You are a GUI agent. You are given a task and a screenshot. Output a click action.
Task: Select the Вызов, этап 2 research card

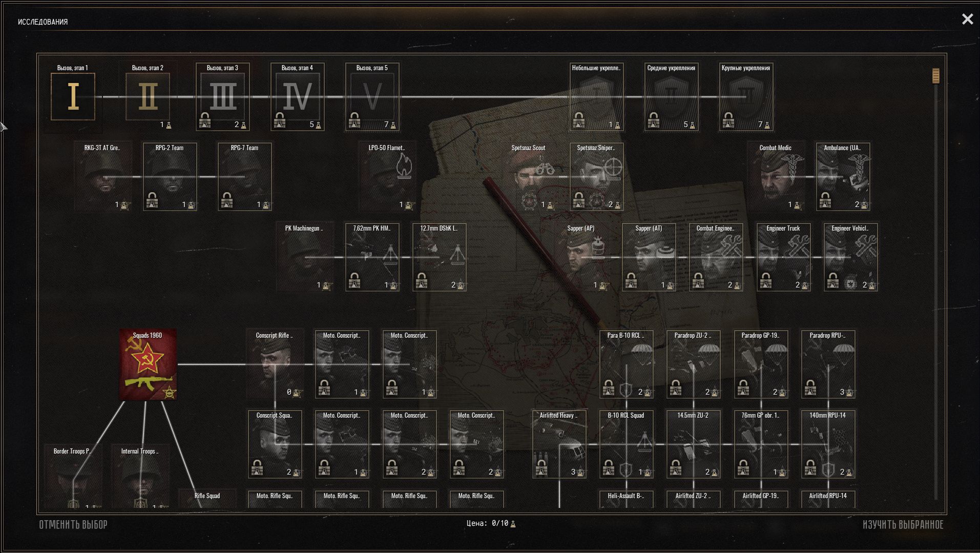(x=148, y=96)
